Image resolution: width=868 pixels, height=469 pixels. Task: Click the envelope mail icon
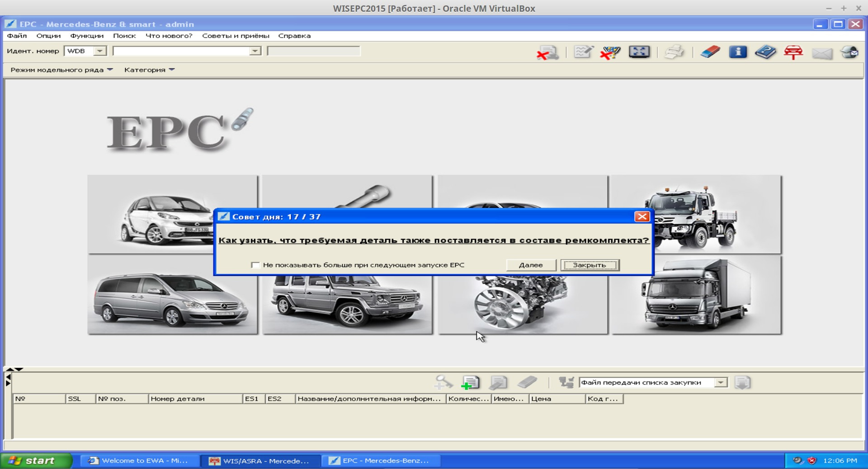(822, 53)
